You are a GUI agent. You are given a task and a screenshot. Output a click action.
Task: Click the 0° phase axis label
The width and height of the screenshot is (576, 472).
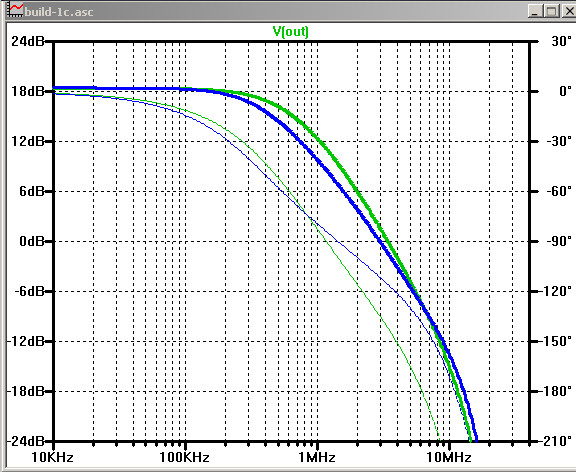point(565,91)
